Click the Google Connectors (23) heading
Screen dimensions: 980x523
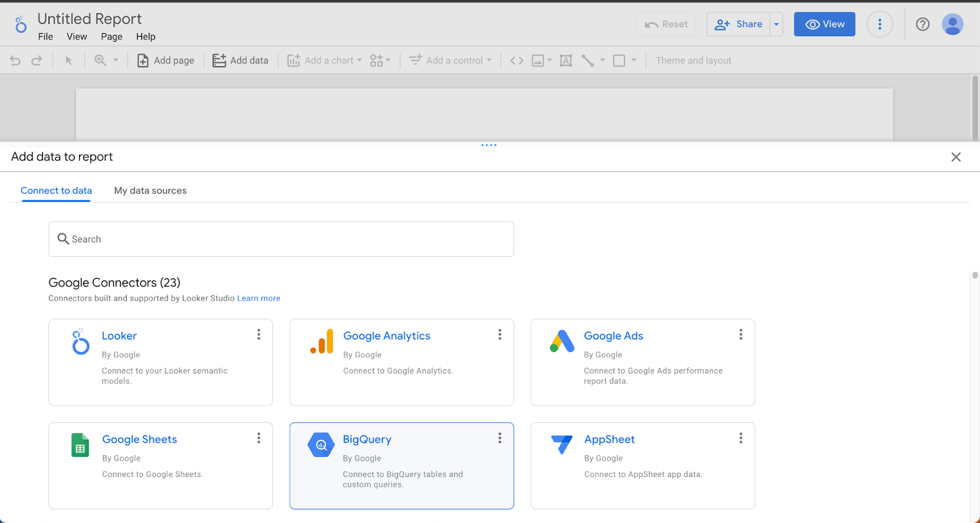click(x=115, y=282)
